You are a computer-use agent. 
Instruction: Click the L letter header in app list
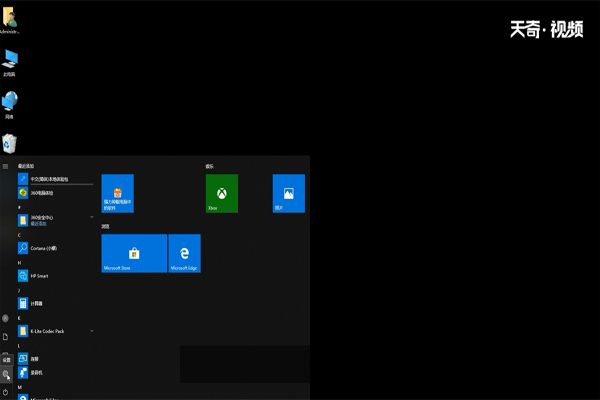pos(19,346)
